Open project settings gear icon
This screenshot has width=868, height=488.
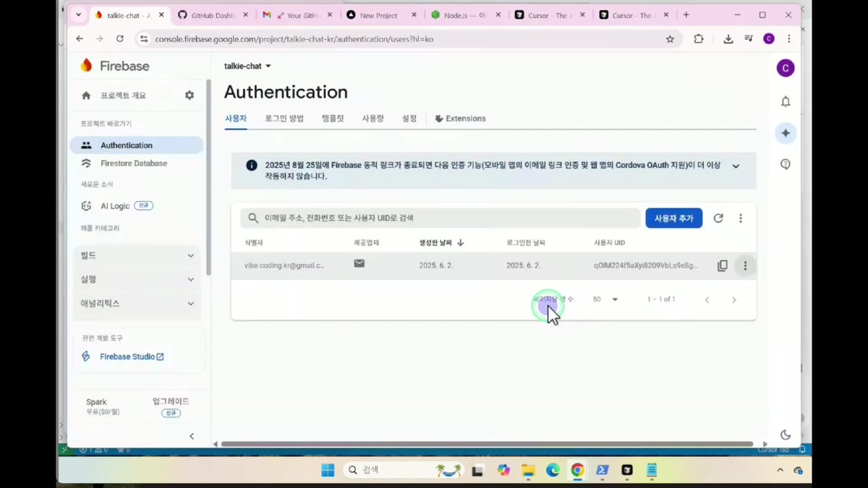coord(190,95)
